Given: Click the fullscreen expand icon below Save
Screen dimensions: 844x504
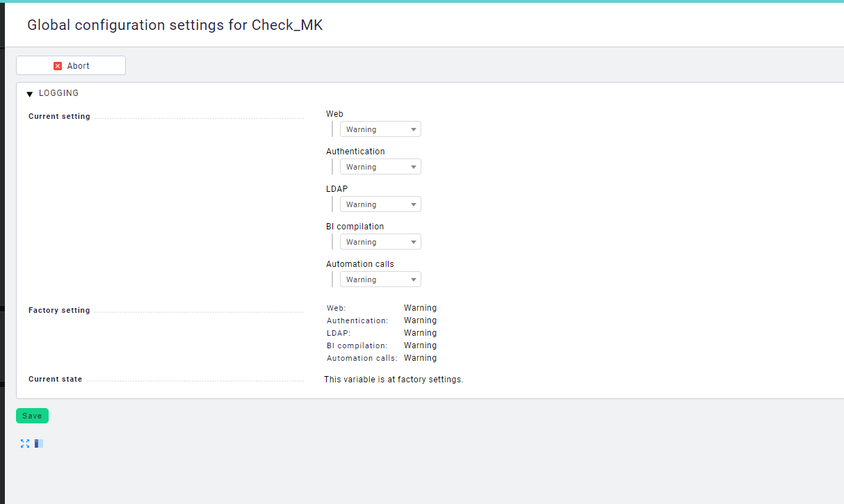Looking at the screenshot, I should coord(25,443).
